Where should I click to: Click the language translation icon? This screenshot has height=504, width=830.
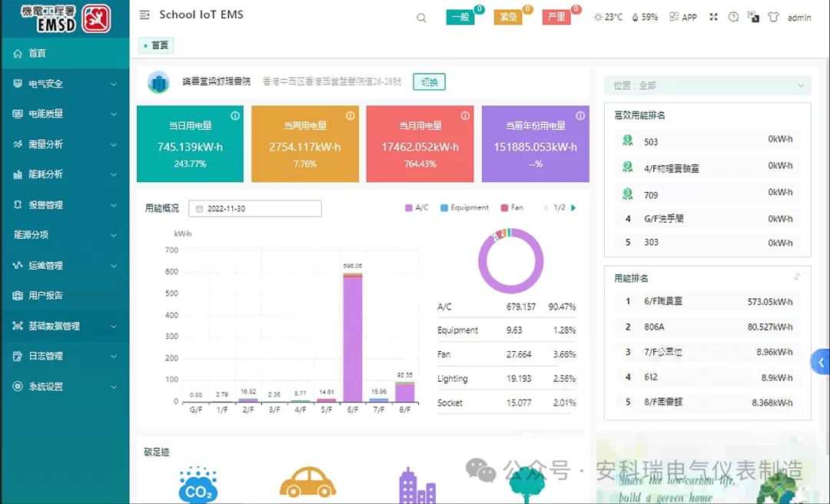pyautogui.click(x=753, y=17)
